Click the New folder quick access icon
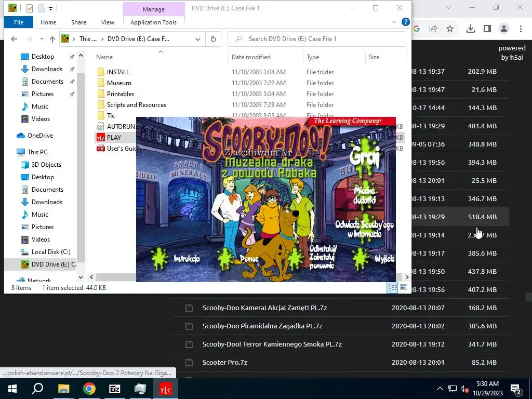Viewport: 532px width, 399px height. tap(41, 8)
